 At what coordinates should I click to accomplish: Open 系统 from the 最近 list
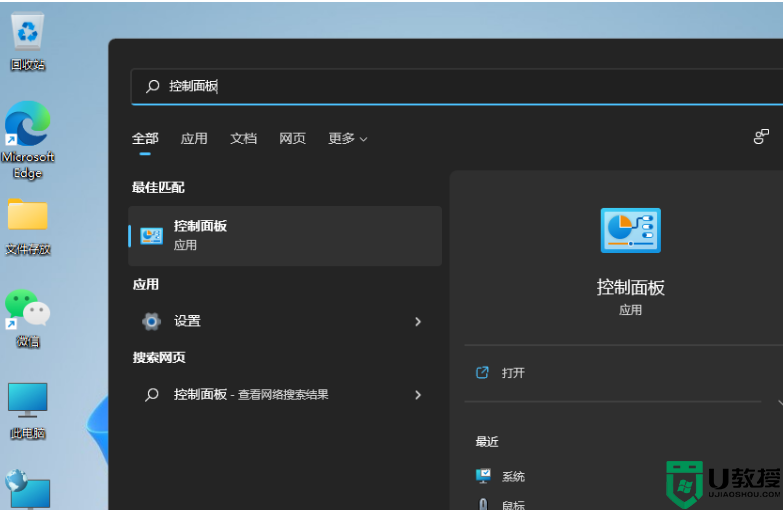[513, 477]
